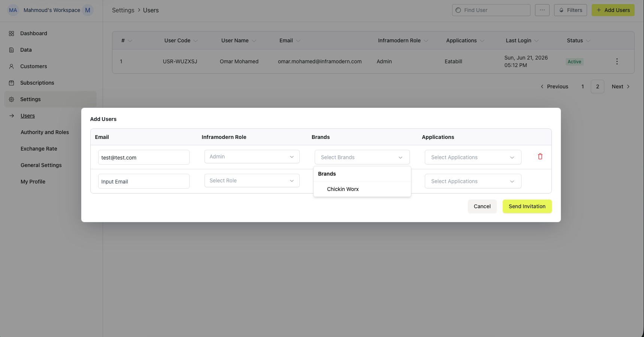Select page 2 in pagination
Image resolution: width=644 pixels, height=337 pixels.
[598, 86]
